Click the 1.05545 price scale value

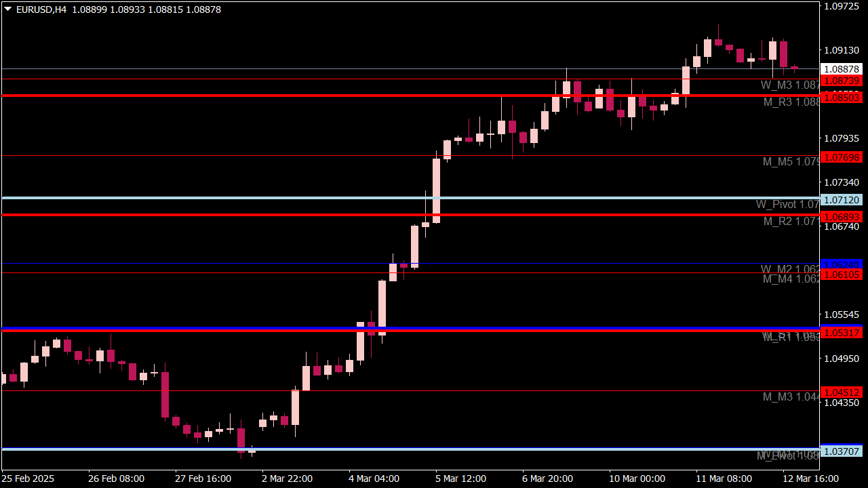click(842, 314)
